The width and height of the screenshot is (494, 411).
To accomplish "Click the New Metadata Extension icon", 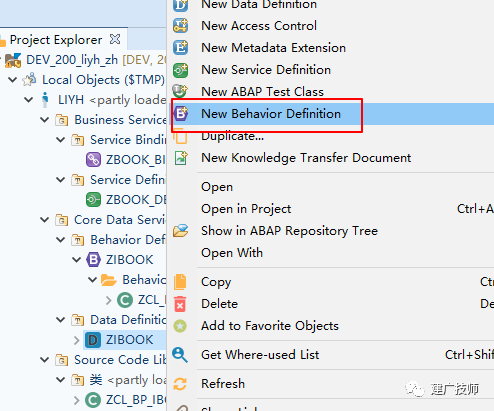I will [x=180, y=48].
